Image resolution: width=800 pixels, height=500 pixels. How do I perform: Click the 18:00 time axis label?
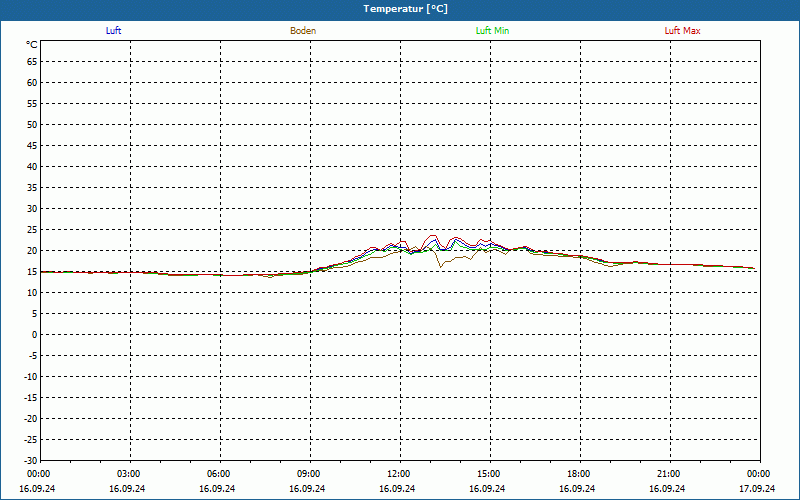579,474
